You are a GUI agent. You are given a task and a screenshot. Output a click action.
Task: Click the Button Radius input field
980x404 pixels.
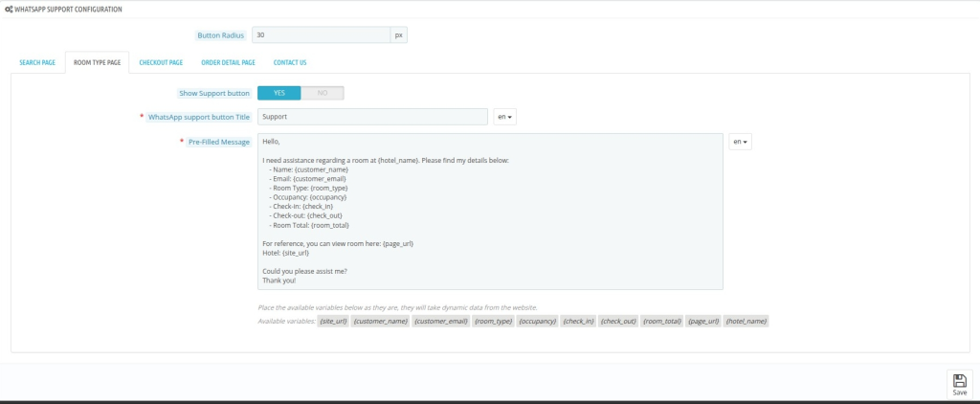(x=322, y=35)
